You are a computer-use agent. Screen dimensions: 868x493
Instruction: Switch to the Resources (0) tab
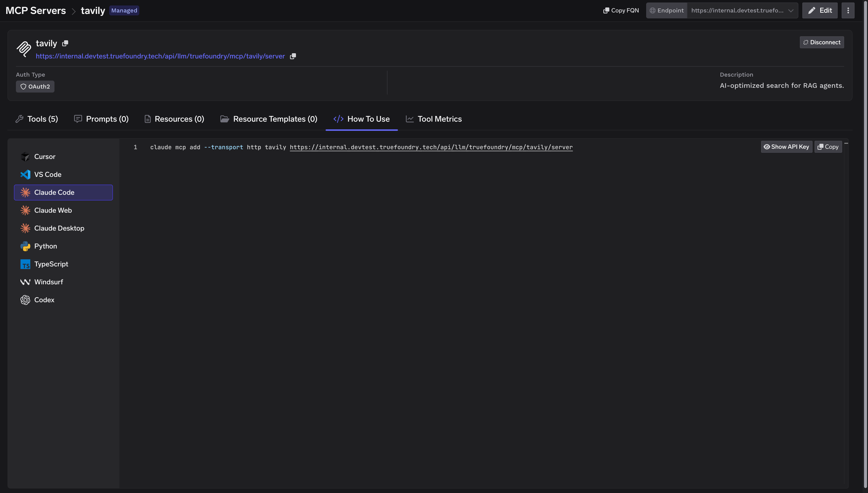174,119
